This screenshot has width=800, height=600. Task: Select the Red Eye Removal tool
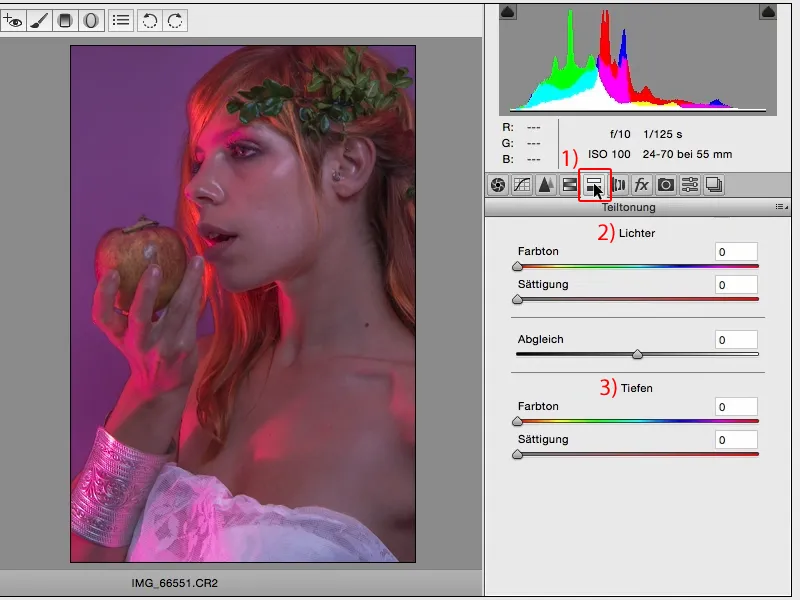click(x=13, y=20)
